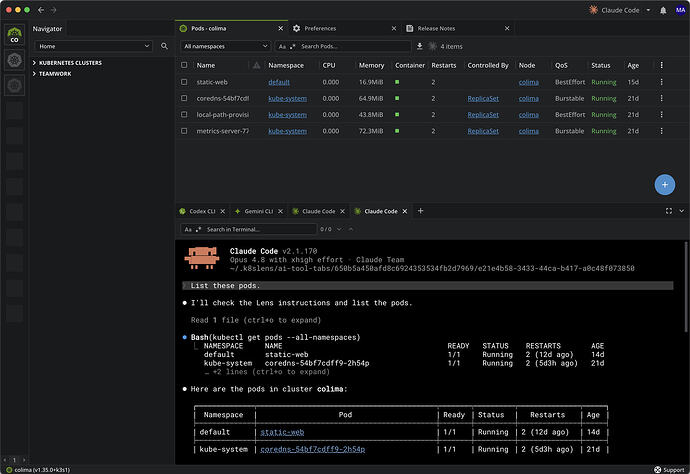This screenshot has width=690, height=474.
Task: Click the Navigator search magnifier icon
Action: coord(164,46)
